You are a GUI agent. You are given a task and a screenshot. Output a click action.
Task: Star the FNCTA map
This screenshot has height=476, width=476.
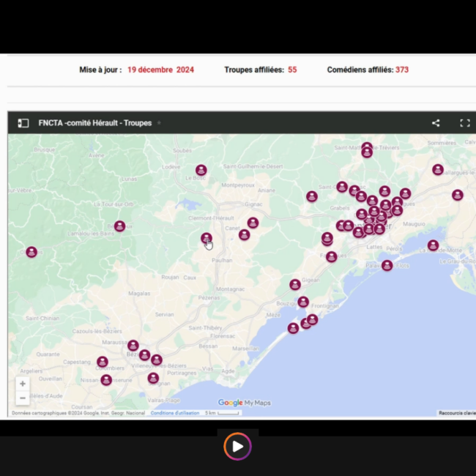tap(159, 123)
